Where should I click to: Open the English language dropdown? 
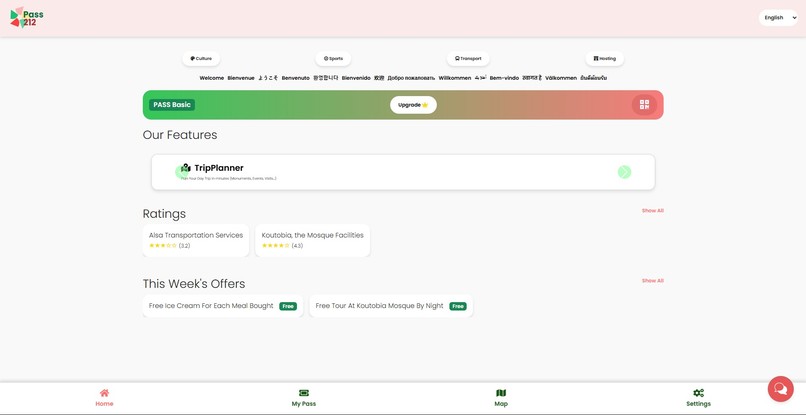[x=778, y=17]
